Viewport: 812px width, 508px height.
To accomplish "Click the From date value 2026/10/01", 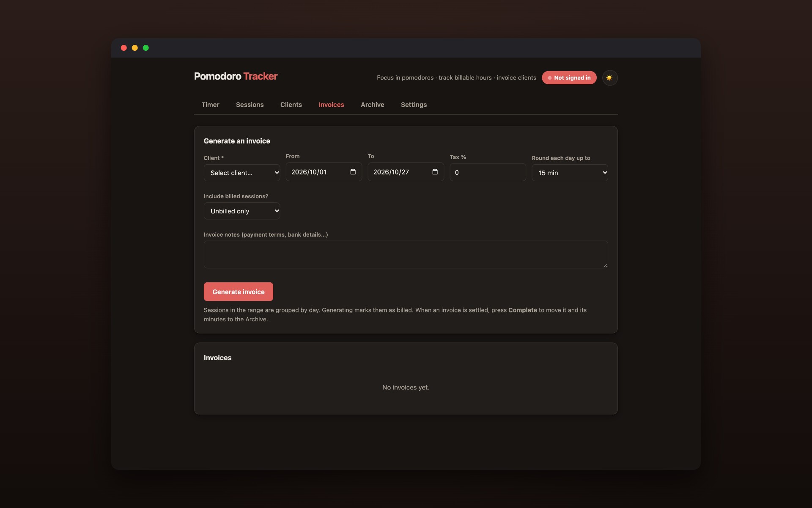I will (x=309, y=172).
